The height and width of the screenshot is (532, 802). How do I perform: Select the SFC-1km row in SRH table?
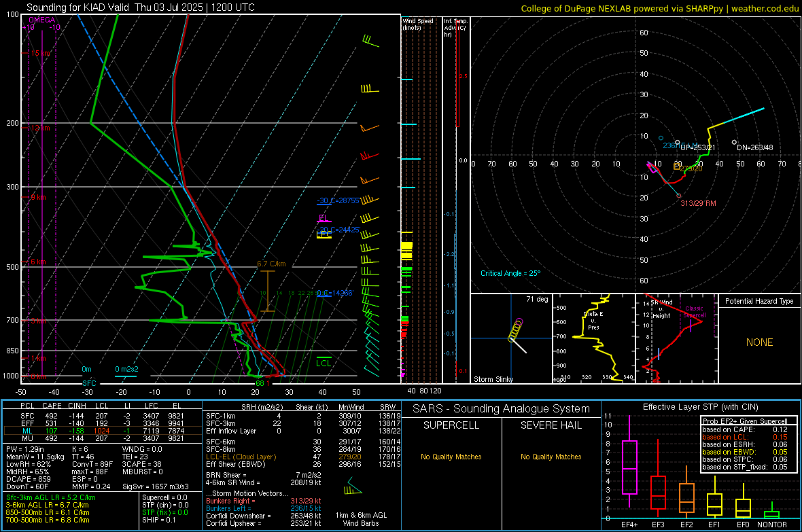click(303, 416)
